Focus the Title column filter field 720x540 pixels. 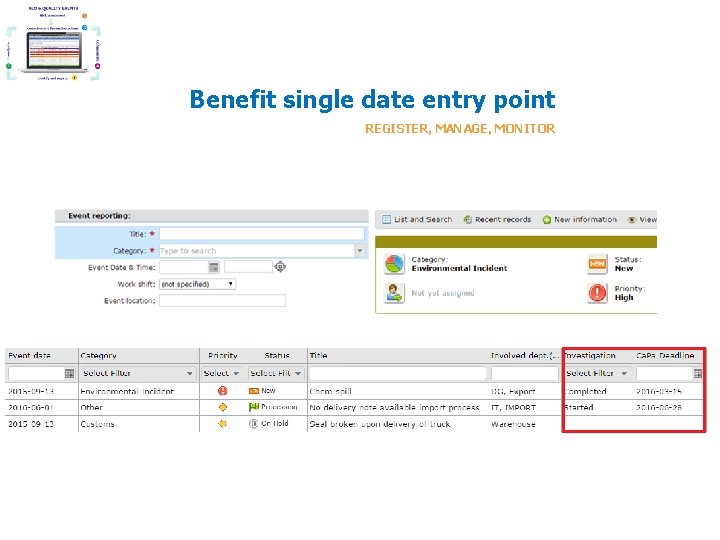(398, 373)
